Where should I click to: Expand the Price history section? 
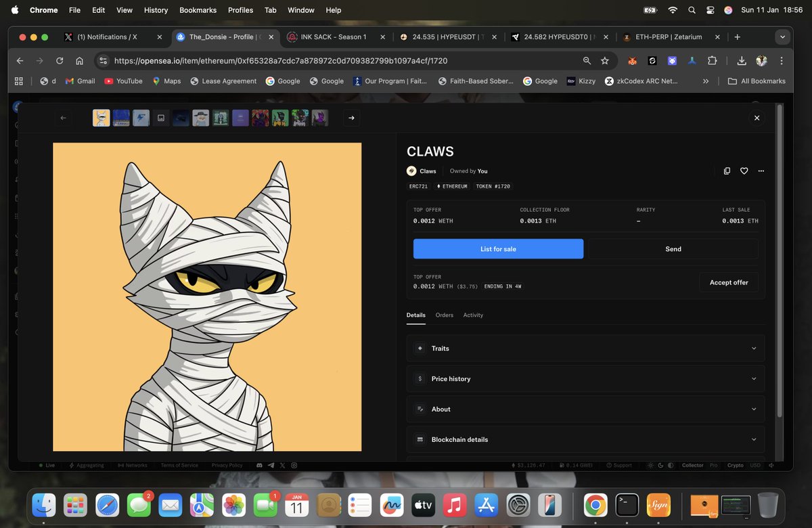pyautogui.click(x=586, y=378)
